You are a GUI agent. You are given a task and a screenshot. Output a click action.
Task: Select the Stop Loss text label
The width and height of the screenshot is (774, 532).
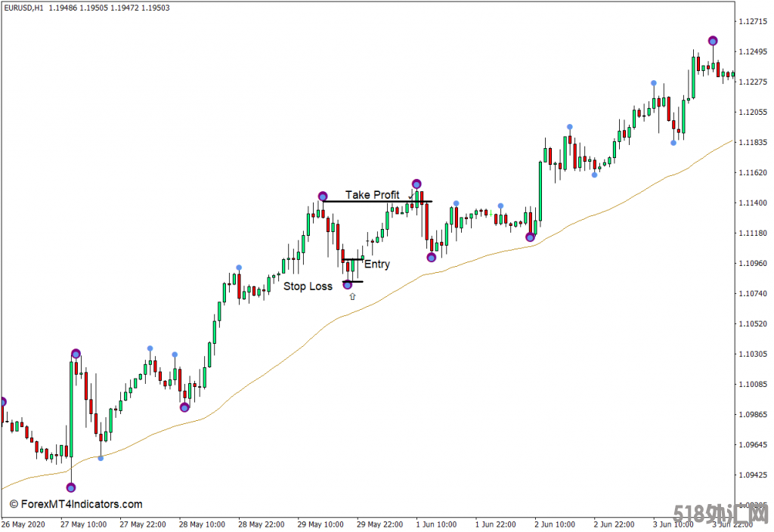point(308,286)
